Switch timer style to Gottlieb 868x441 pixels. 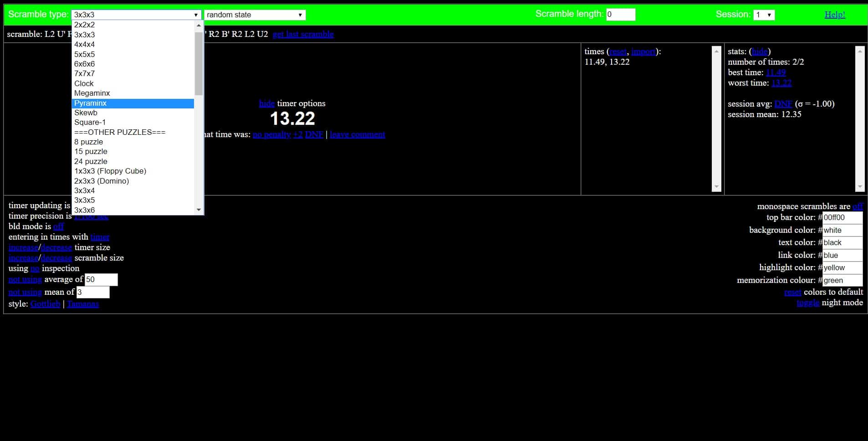pos(45,304)
